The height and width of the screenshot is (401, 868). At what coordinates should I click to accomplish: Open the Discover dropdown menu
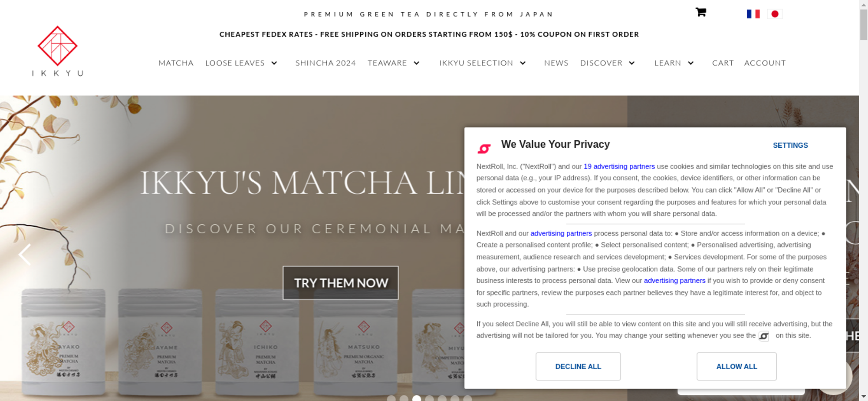(x=608, y=63)
